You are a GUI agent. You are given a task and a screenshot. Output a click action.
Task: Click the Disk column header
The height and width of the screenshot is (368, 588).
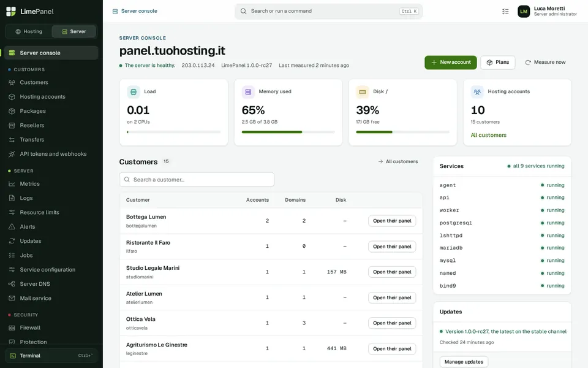341,200
